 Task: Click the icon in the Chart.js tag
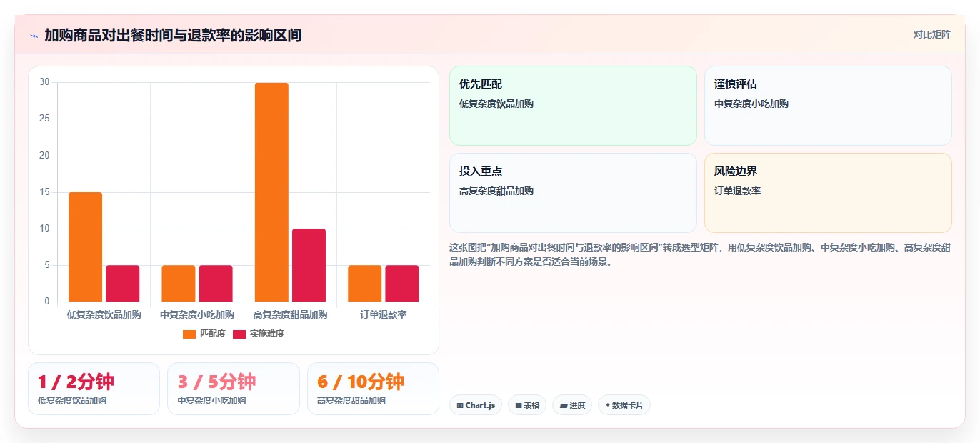pyautogui.click(x=461, y=405)
